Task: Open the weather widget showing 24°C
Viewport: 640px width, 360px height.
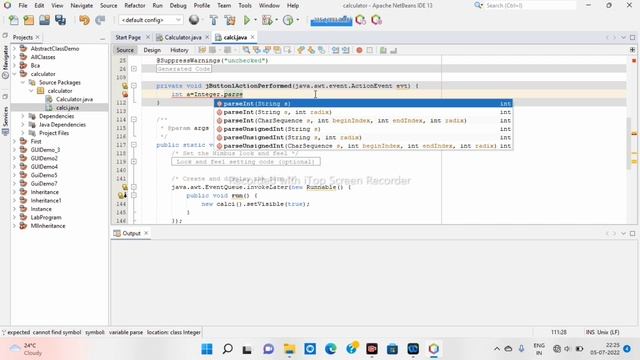Action: click(x=26, y=349)
